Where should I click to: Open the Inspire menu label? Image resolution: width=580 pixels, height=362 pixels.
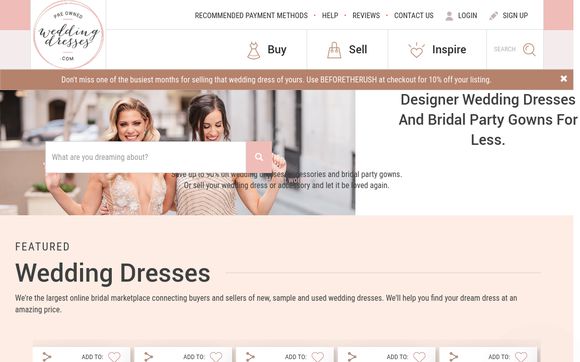(x=449, y=50)
